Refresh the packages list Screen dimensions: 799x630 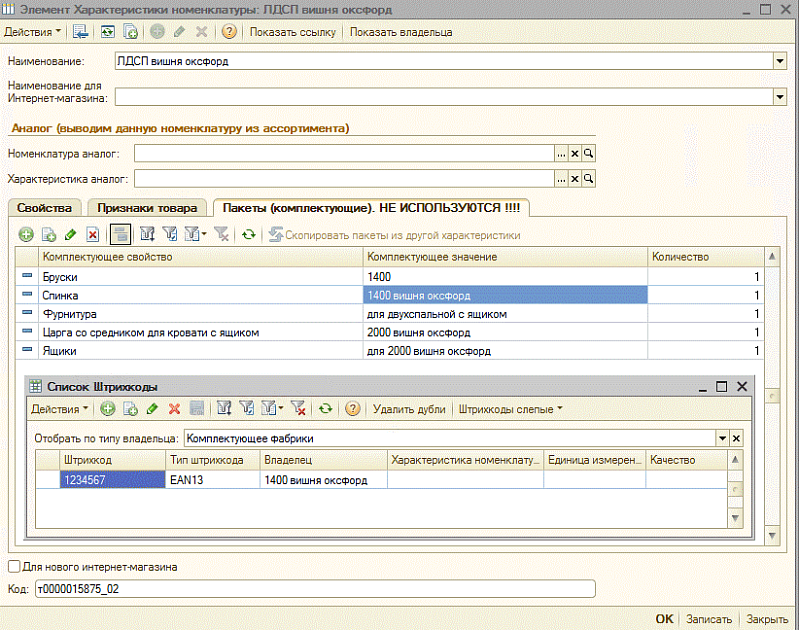coord(249,234)
